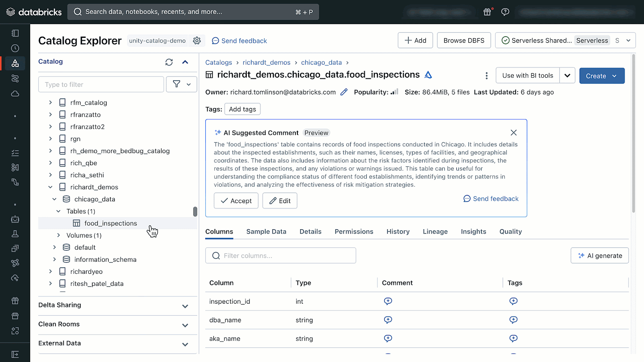
Task: Open the Recents clock icon in sidebar
Action: tap(15, 48)
